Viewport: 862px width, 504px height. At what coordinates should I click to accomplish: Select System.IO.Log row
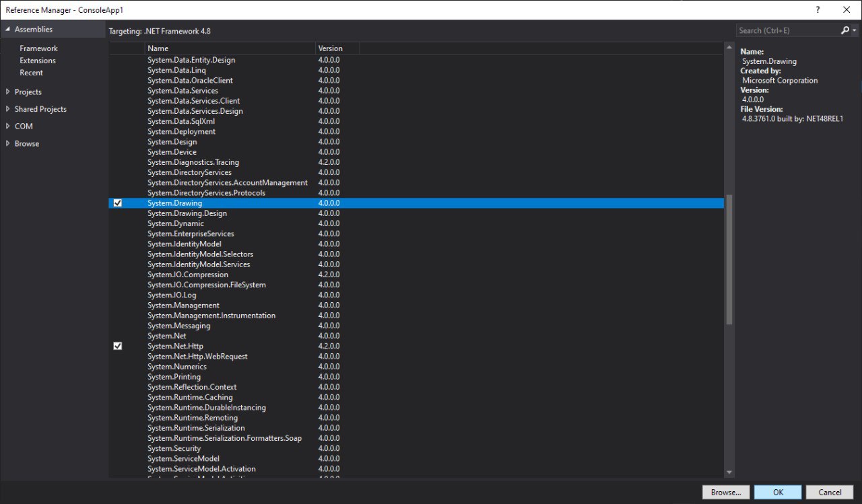(x=416, y=295)
